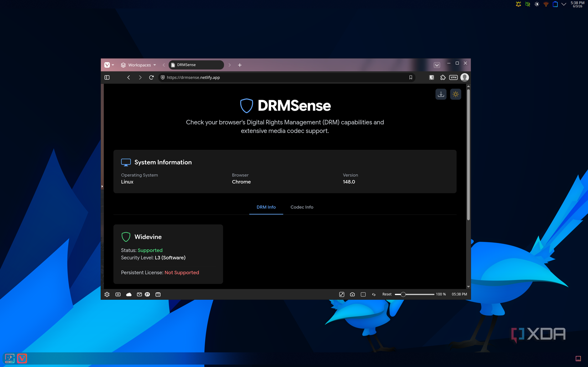Click the L3 (Software) security level
588x367 pixels.
pyautogui.click(x=170, y=258)
